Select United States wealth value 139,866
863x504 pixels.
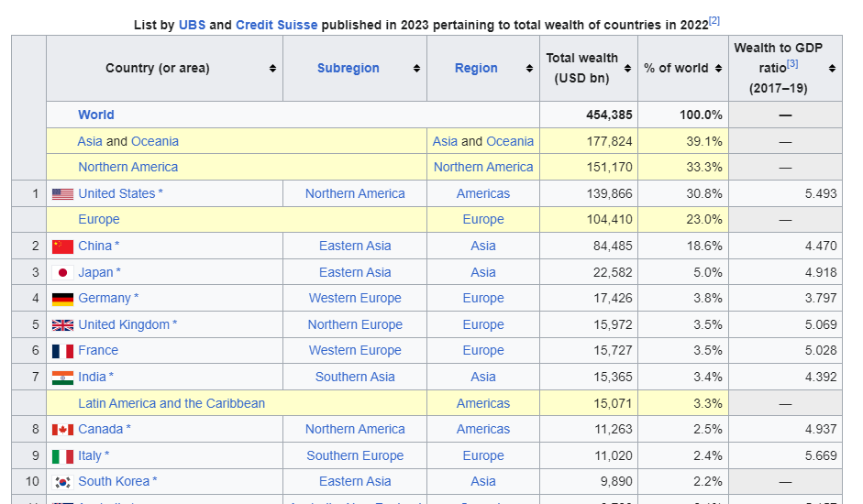pyautogui.click(x=609, y=193)
